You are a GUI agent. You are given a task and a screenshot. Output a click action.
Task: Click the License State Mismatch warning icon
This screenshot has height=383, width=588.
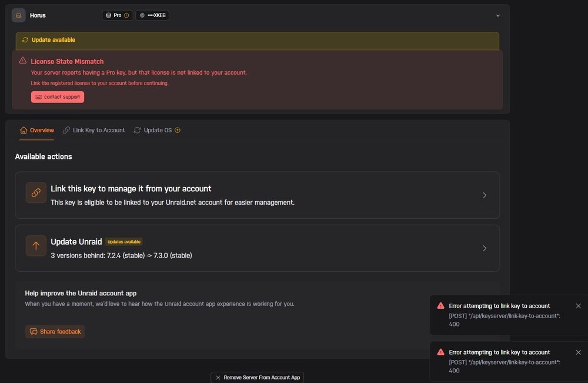pyautogui.click(x=23, y=61)
